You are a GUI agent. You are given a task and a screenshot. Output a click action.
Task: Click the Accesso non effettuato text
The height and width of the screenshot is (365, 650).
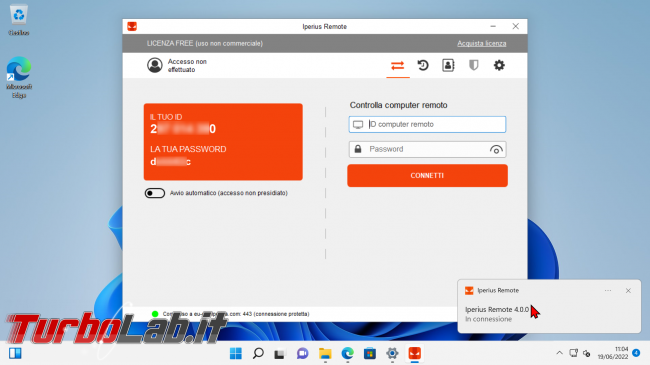pos(187,66)
